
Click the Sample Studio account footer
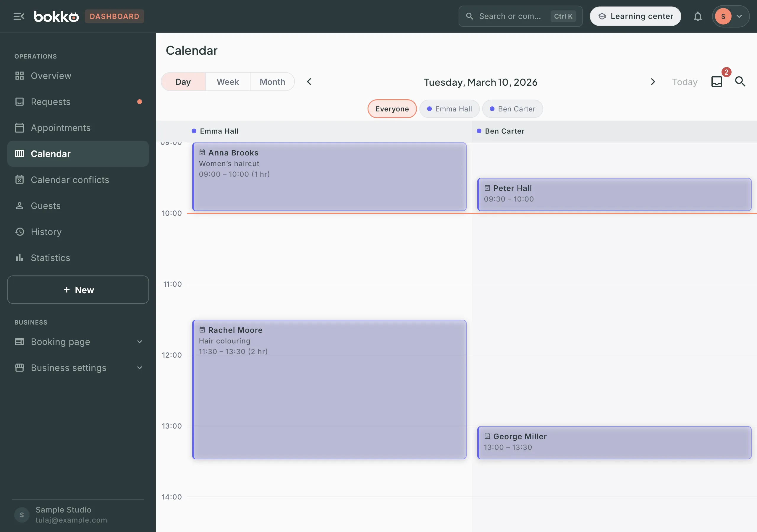tap(78, 515)
